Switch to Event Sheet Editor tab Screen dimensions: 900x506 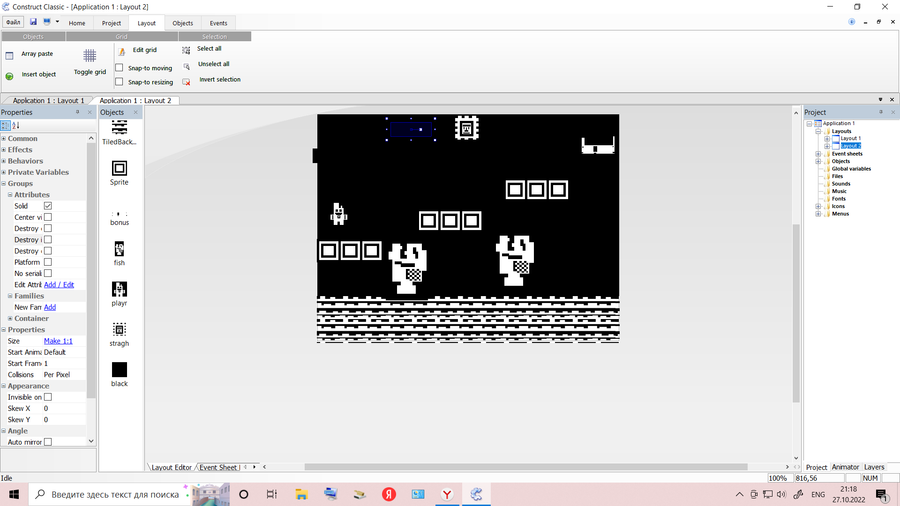coord(219,467)
